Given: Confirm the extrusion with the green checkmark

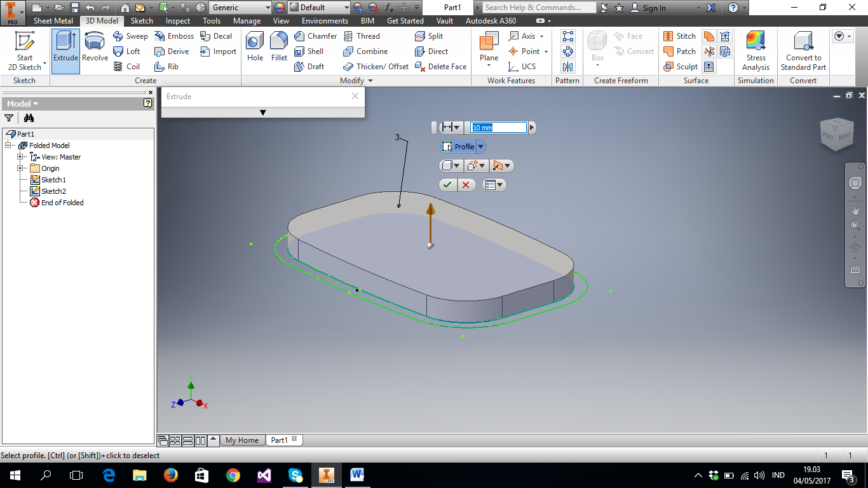Looking at the screenshot, I should point(447,184).
